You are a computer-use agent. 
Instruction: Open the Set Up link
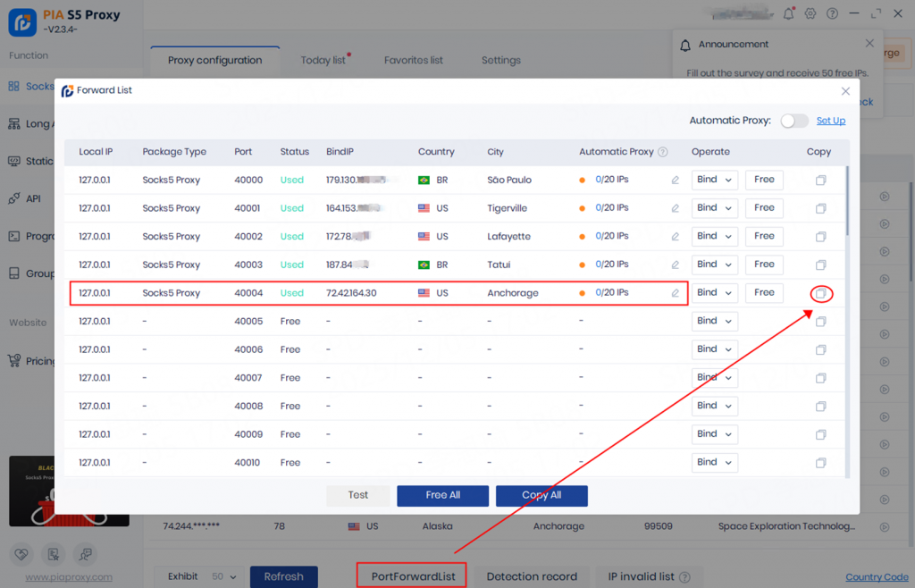coord(830,121)
